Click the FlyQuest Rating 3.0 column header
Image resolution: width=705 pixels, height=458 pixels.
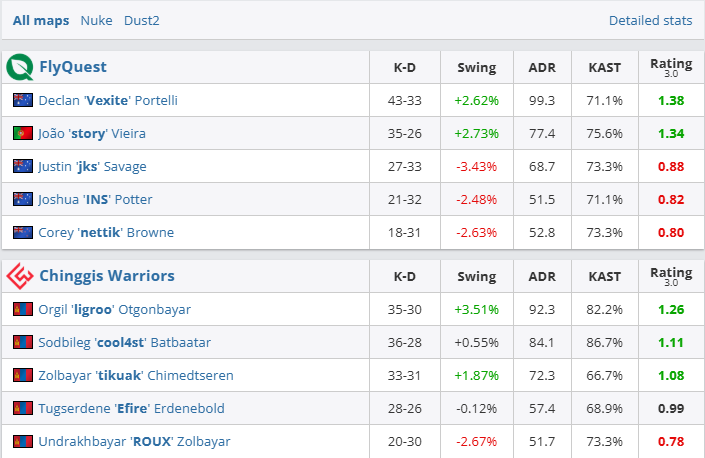tap(670, 67)
